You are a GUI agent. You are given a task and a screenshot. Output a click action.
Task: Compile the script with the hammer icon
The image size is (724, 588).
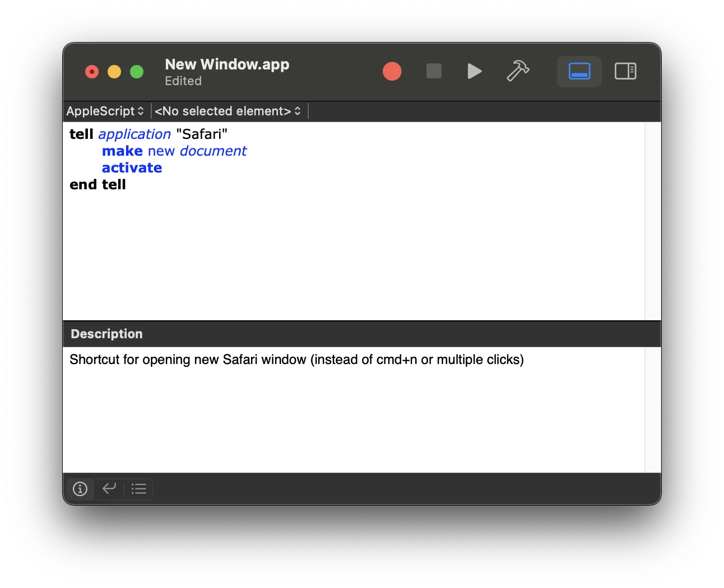pos(518,71)
